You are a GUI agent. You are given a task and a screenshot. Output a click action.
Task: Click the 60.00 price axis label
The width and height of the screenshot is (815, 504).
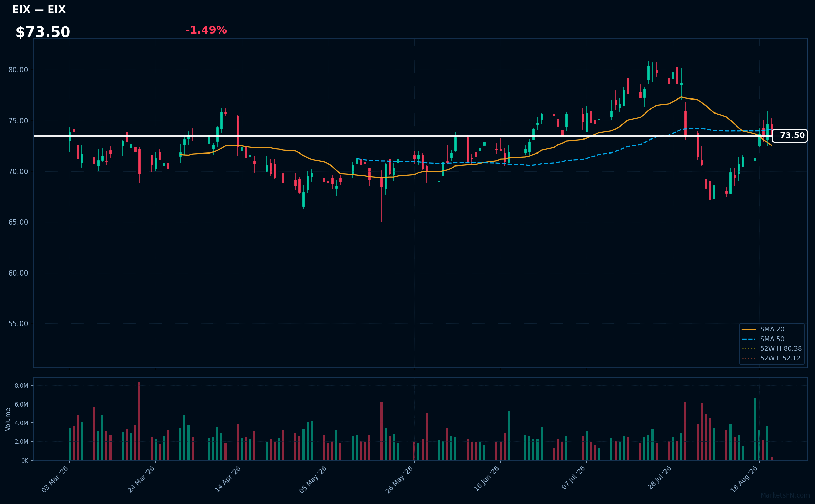click(18, 273)
